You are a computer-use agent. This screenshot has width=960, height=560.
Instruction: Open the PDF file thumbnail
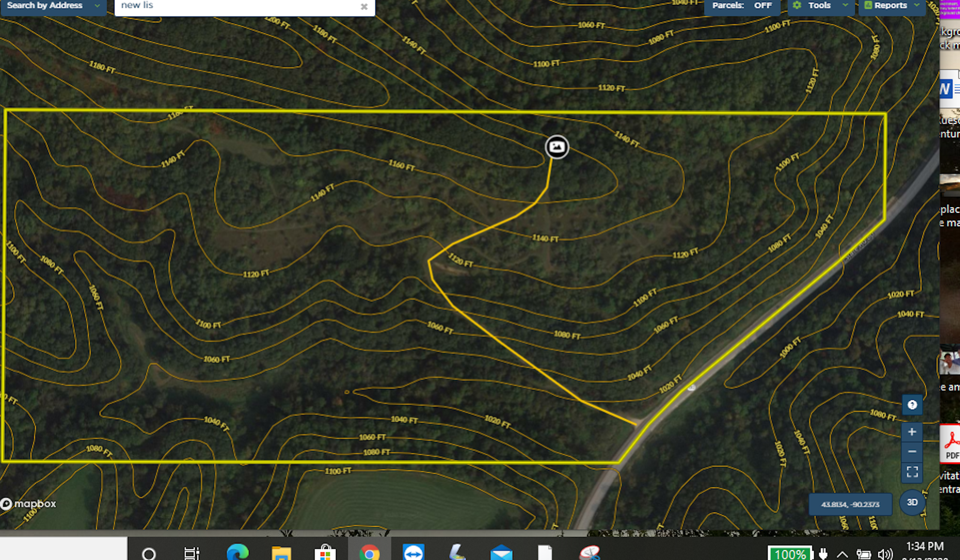coord(951,444)
